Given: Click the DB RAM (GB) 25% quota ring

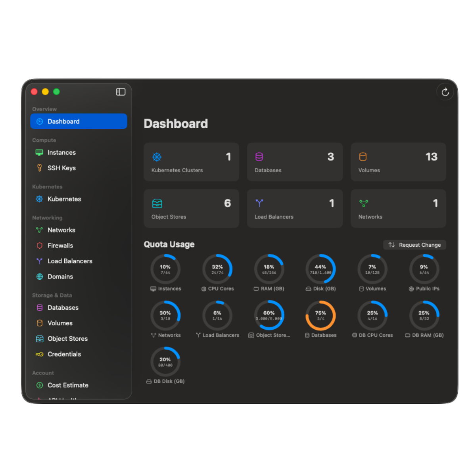Looking at the screenshot, I should [x=424, y=315].
